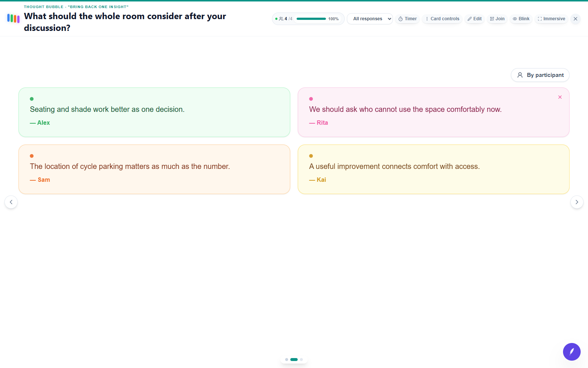Click the author name Rita
This screenshot has width=588, height=368.
322,123
